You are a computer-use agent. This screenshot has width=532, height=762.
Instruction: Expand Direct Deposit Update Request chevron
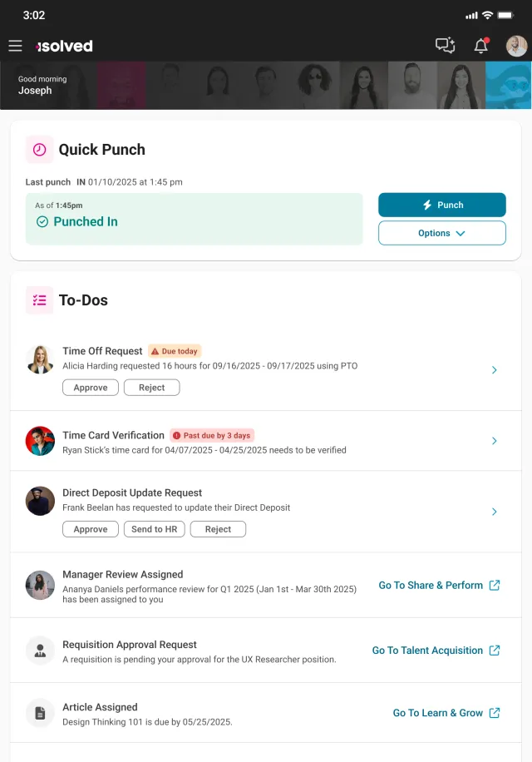[494, 512]
